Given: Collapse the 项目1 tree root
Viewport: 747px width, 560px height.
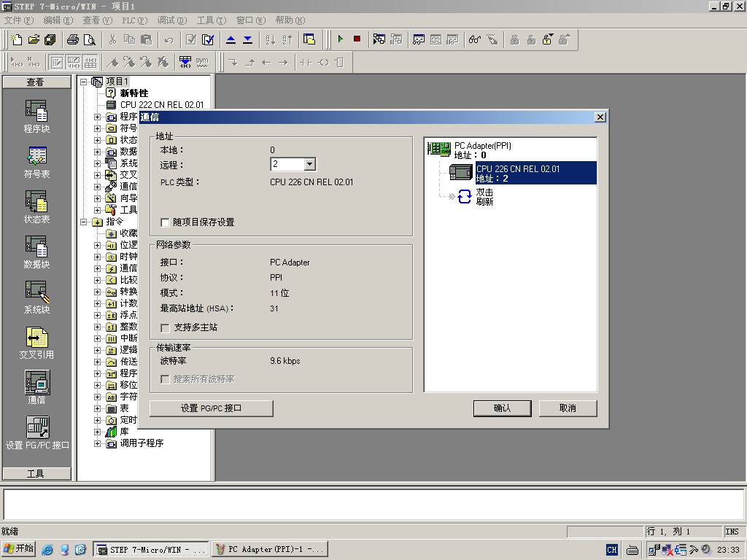Looking at the screenshot, I should tap(84, 82).
